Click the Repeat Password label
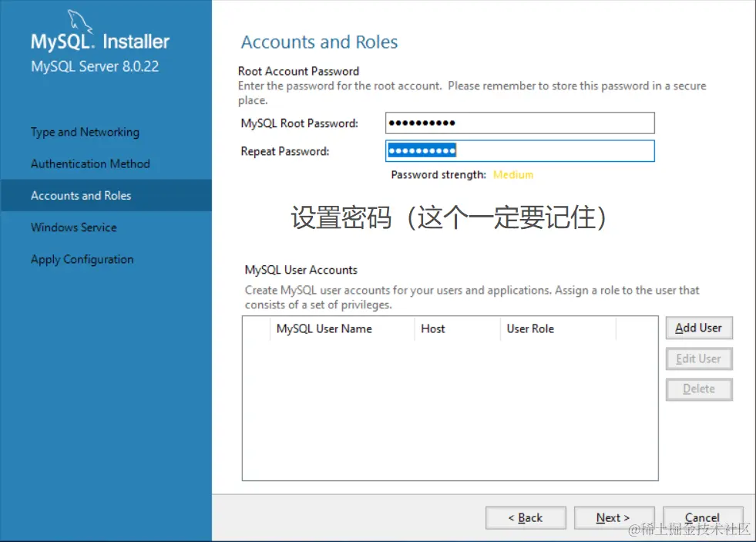The image size is (756, 542). point(285,151)
